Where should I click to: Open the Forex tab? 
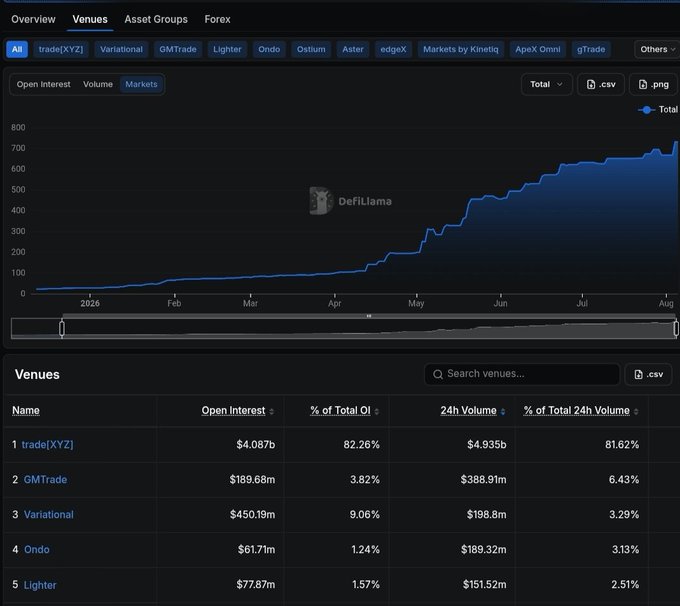click(x=217, y=19)
